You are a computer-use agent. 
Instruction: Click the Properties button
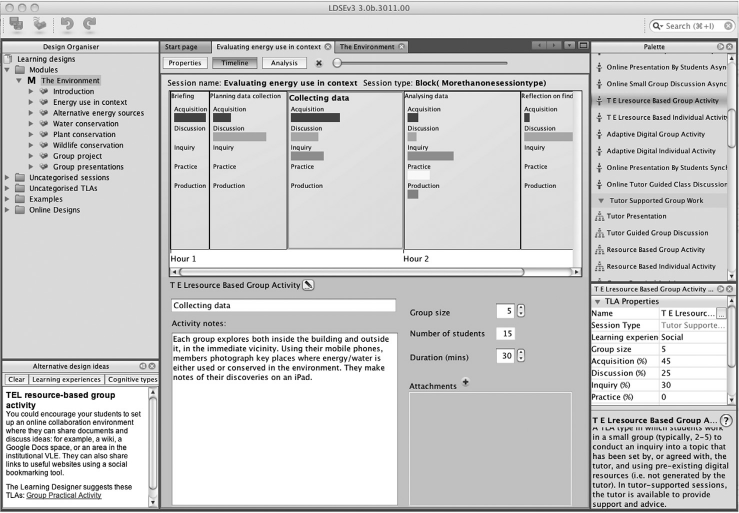[185, 63]
